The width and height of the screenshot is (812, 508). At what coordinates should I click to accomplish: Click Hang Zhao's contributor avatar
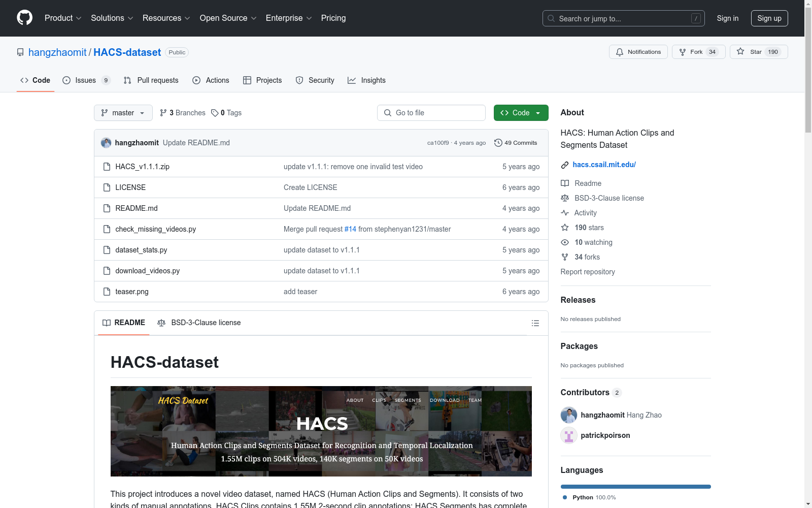[x=569, y=415]
